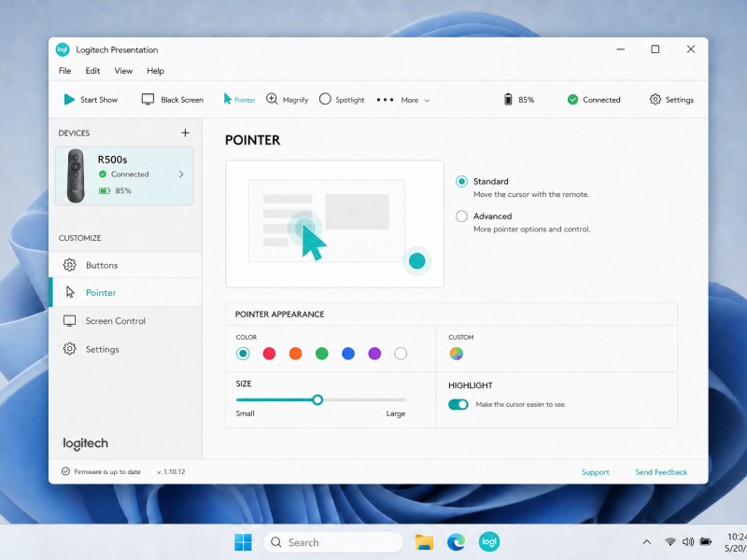Click the Firmware is up to date check icon
The height and width of the screenshot is (560, 747).
tap(65, 471)
